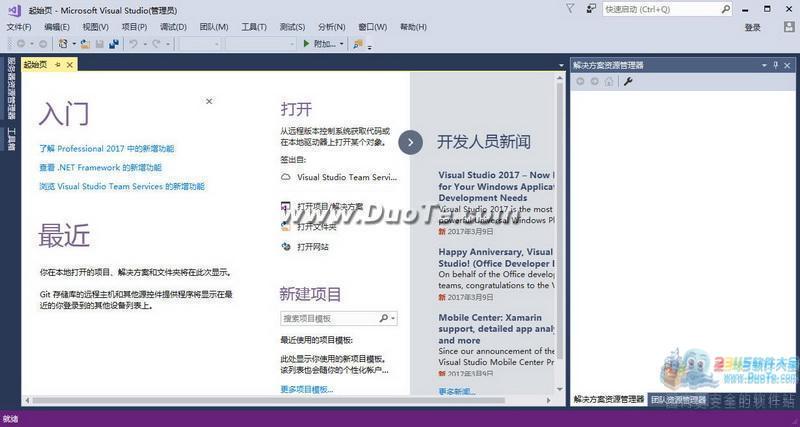Open the document tab list dropdown
The image size is (800, 427).
(561, 65)
